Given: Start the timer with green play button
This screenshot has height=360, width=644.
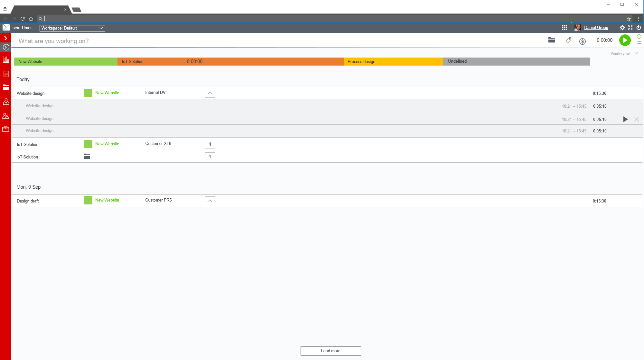Looking at the screenshot, I should [625, 40].
